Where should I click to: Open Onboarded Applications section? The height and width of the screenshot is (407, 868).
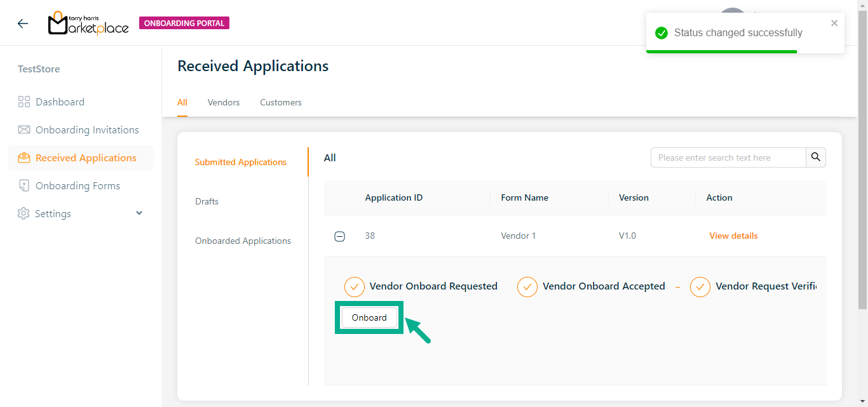243,241
